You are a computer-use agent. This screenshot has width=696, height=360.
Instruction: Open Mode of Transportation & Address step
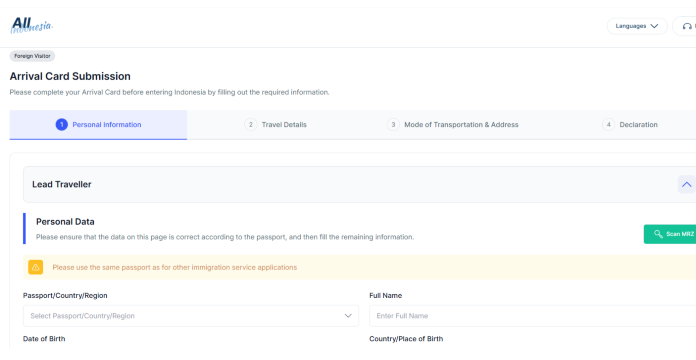coord(453,125)
